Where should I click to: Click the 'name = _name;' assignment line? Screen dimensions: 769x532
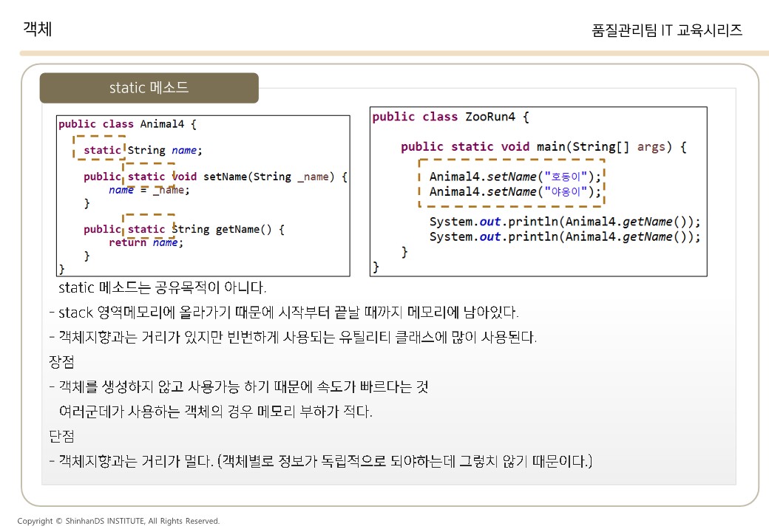(149, 190)
